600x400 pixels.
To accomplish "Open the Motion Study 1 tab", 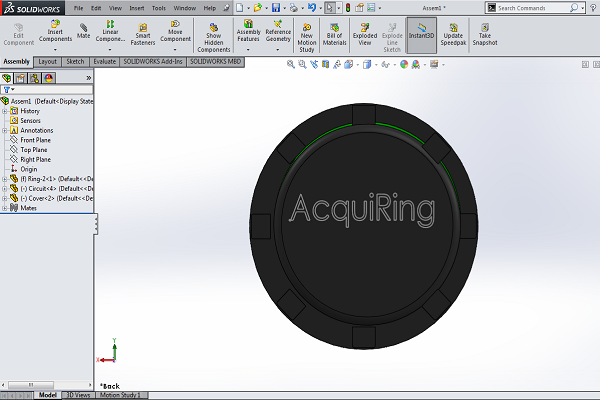I will (120, 395).
